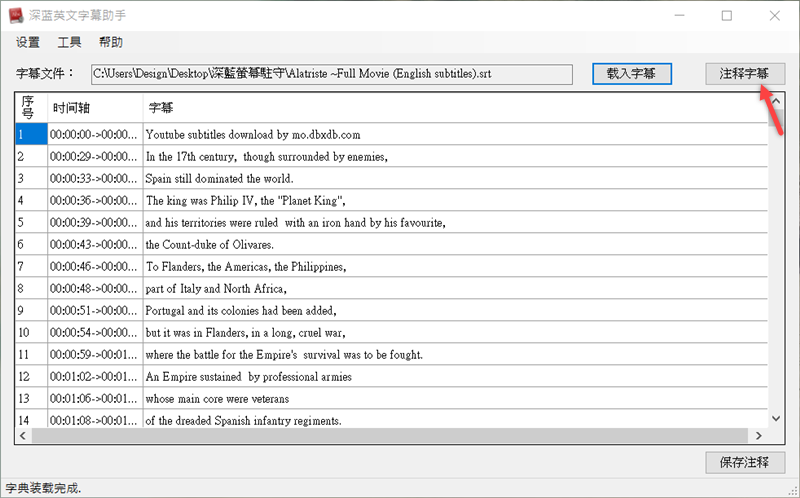Select row "the Count-duke of Olivares."
This screenshot has height=498, width=800.
pos(391,244)
